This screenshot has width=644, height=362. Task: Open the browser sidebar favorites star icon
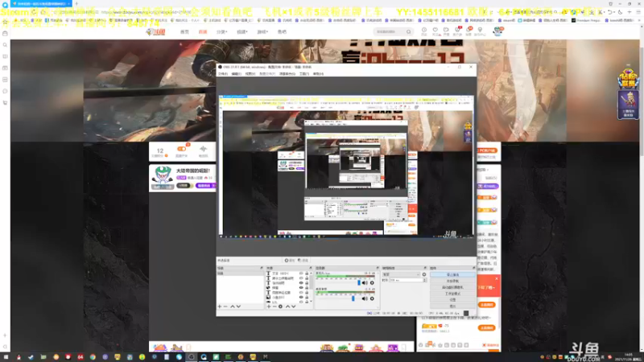click(5, 22)
